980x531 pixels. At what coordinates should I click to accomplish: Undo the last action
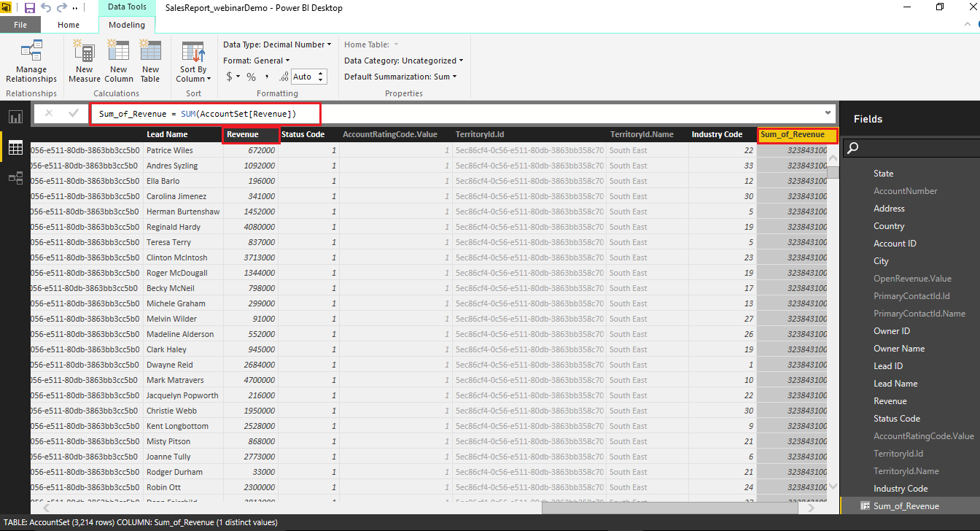tap(46, 8)
